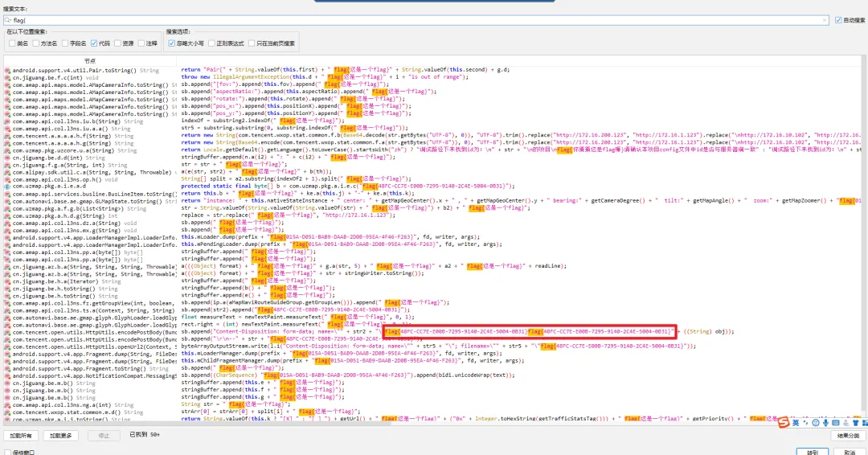The image size is (868, 455).
Task: Click code line float measureText = newTextPaint
Action: click(x=297, y=318)
